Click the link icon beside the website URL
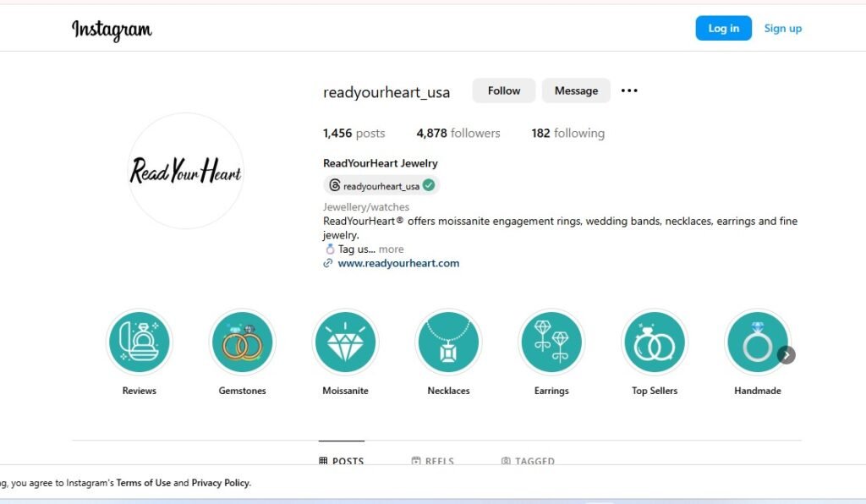 [328, 263]
